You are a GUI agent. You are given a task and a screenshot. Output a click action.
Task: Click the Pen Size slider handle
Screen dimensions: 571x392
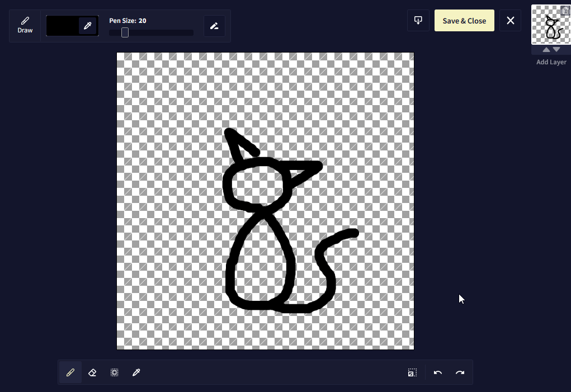pyautogui.click(x=125, y=33)
